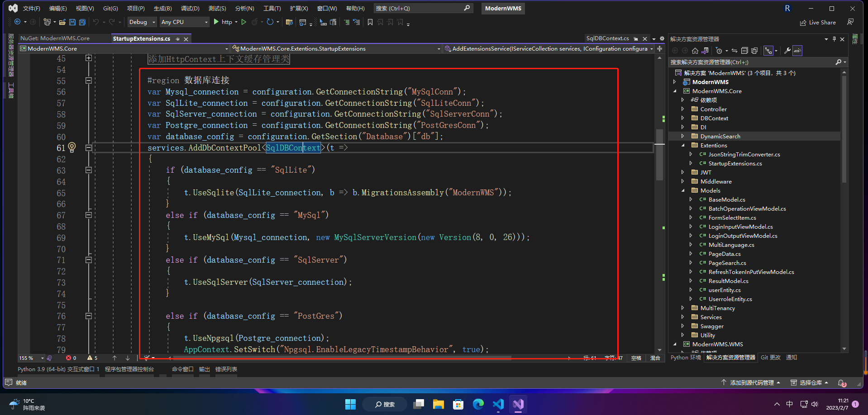Start Without Debugging outline play icon
Viewport: 868px width, 415px height.
click(x=244, y=22)
